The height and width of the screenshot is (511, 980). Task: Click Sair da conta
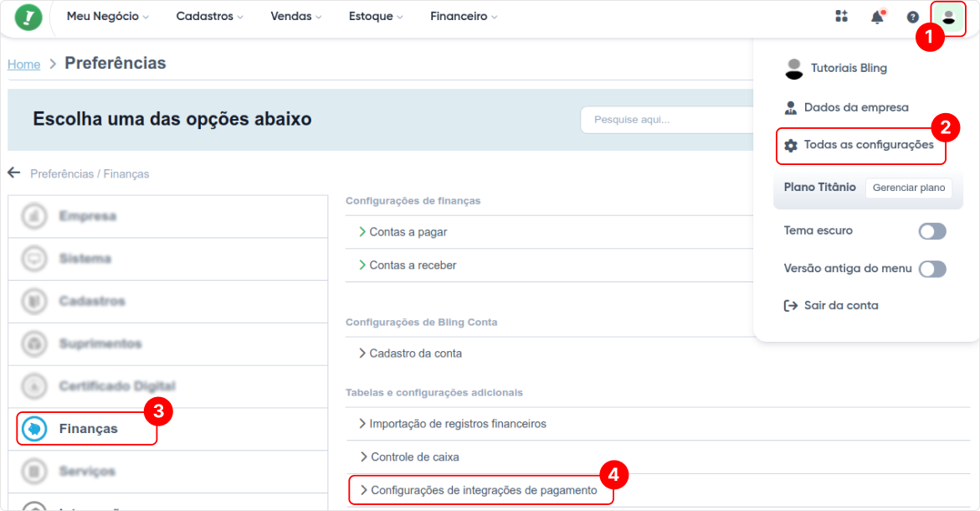[831, 305]
